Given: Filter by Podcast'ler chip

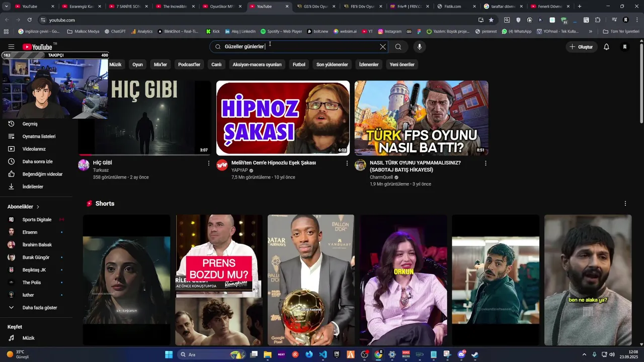Looking at the screenshot, I should 189,64.
